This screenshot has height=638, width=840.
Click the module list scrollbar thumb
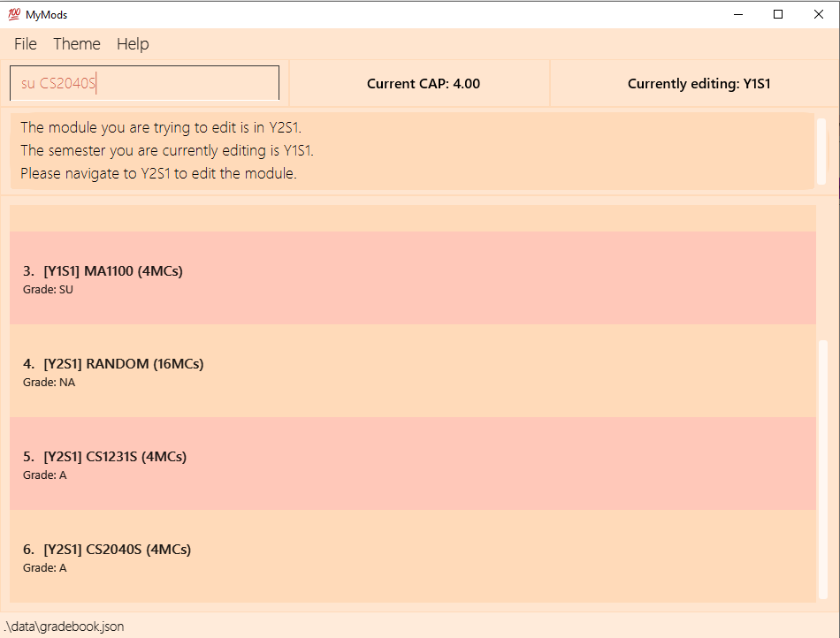tap(823, 469)
